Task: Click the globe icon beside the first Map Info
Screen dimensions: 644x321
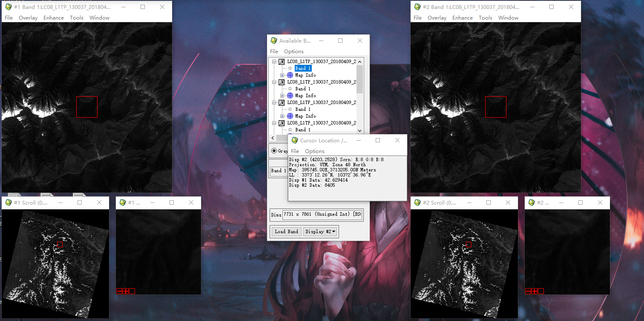Action: coord(290,75)
